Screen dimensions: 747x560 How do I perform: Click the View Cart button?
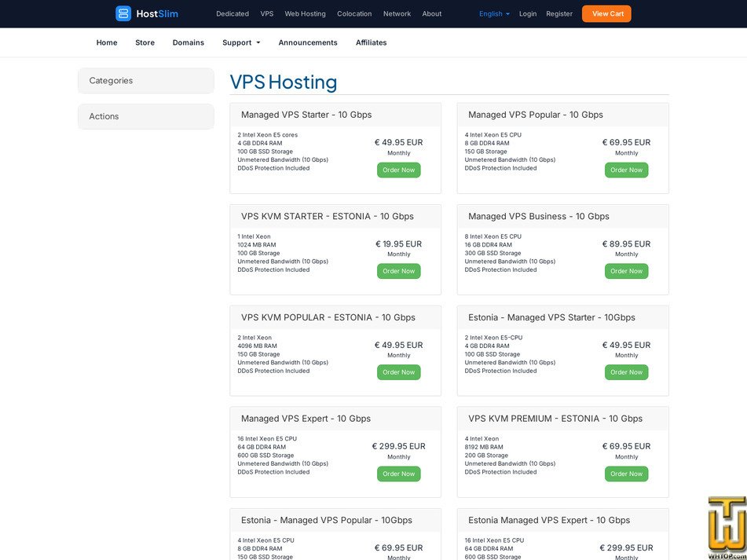(x=606, y=14)
